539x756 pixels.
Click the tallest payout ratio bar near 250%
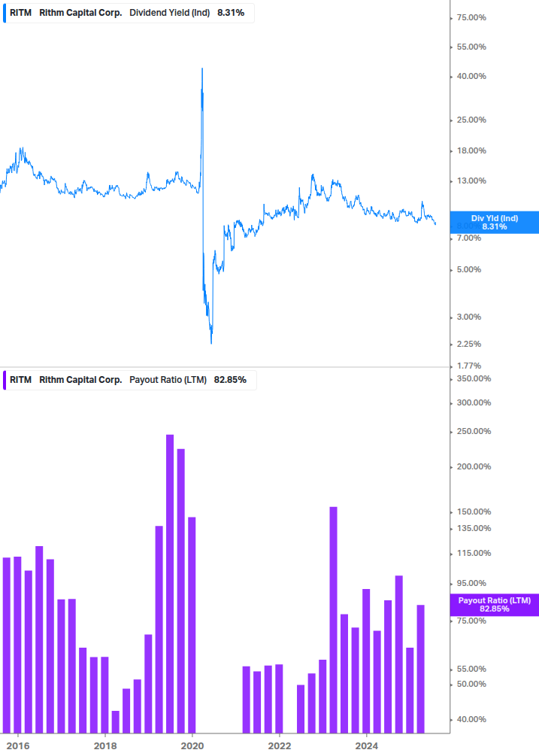170,584
